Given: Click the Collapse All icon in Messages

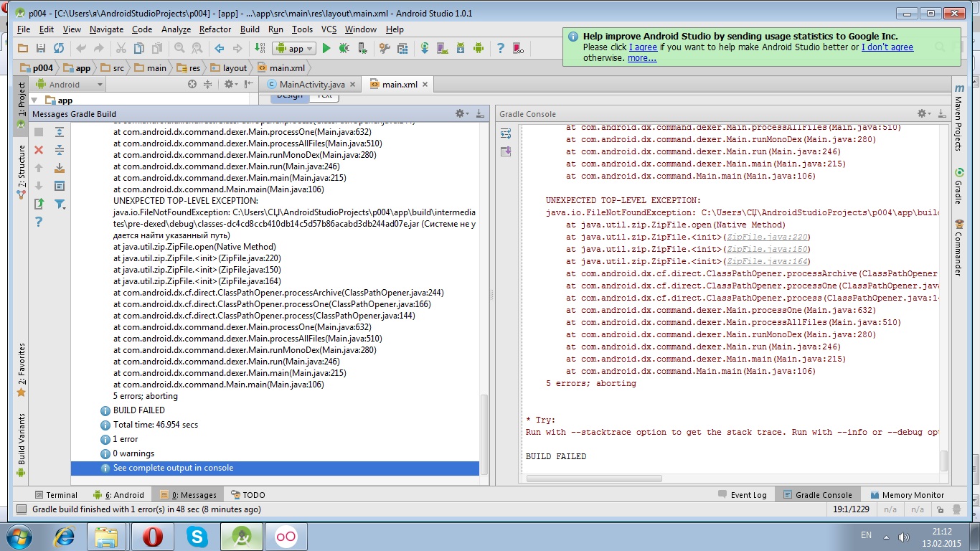Looking at the screenshot, I should tap(60, 150).
